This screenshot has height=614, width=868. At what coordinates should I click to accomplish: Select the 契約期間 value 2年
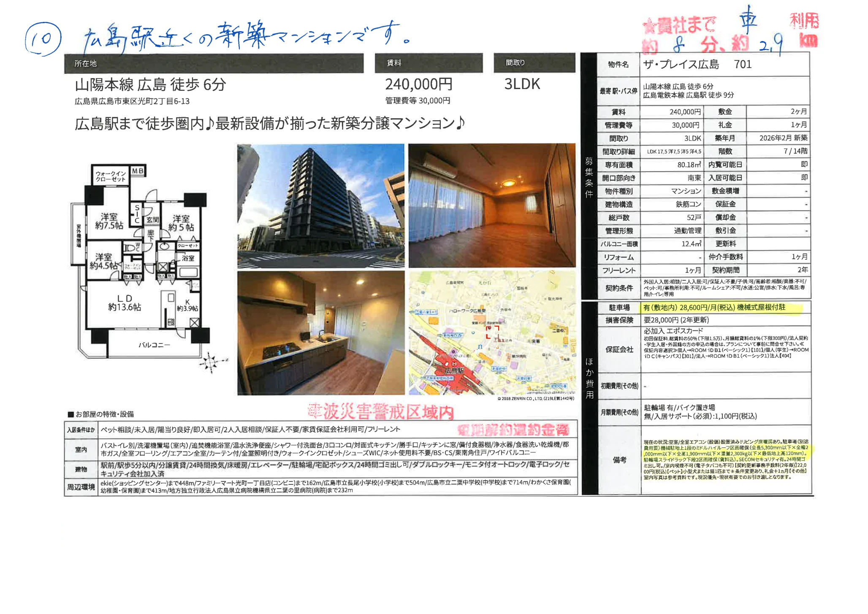pos(803,270)
